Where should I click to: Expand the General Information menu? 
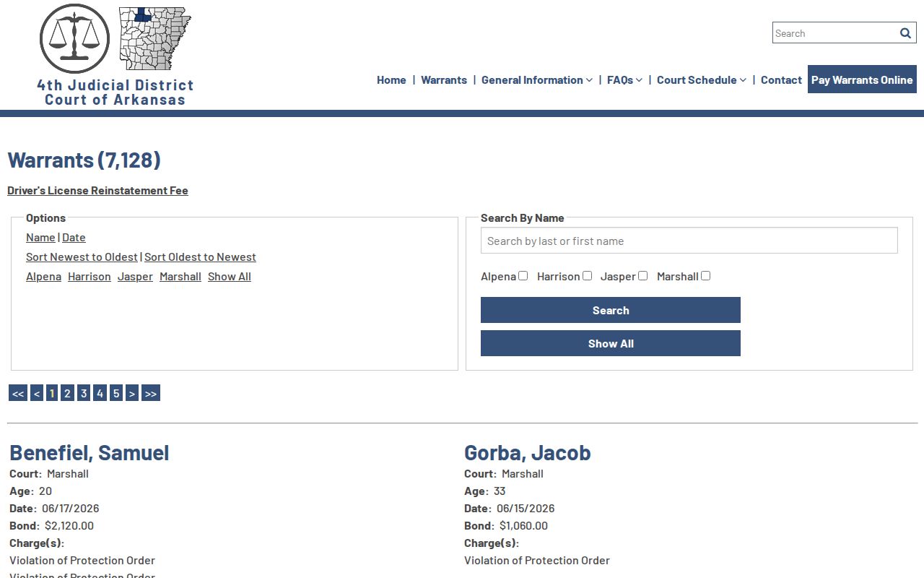coord(537,80)
